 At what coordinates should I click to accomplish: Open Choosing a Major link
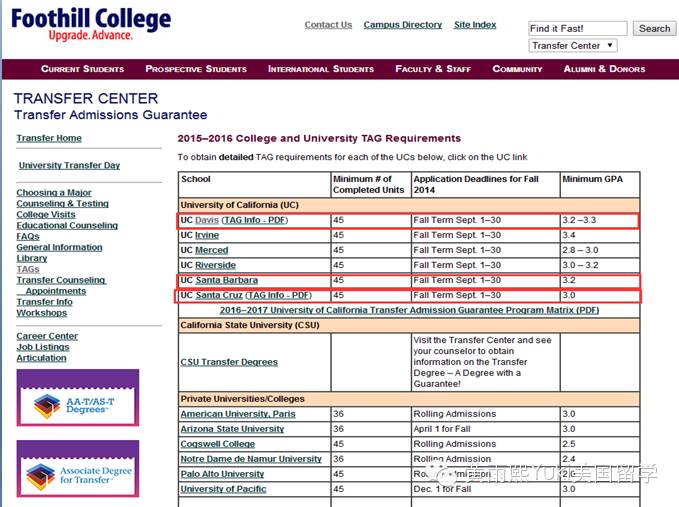point(54,192)
